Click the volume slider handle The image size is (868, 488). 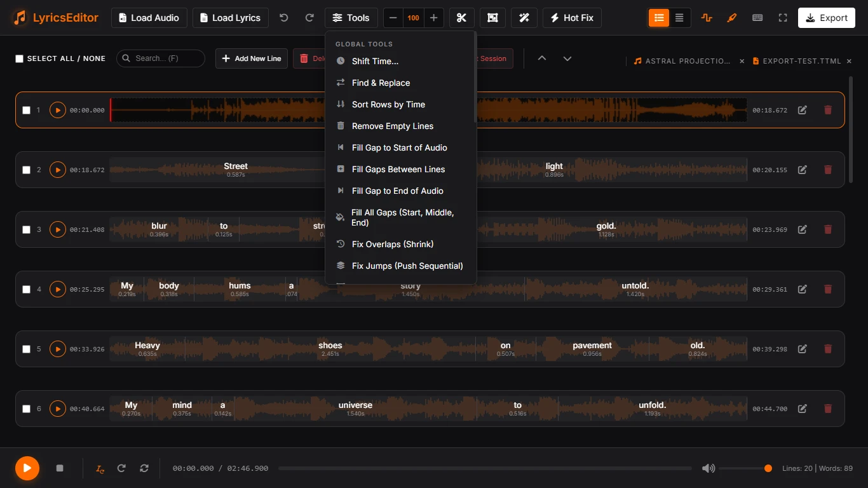tap(768, 468)
